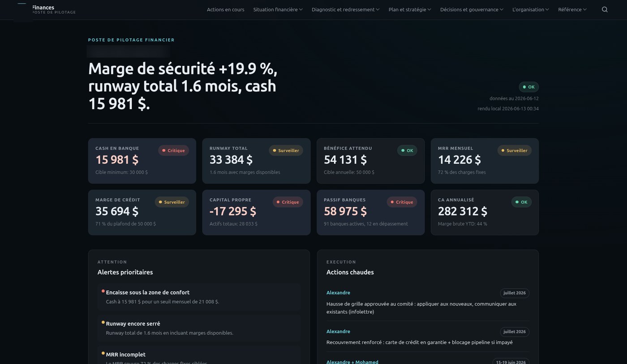Click the Marge de sécurité headline
627x364 pixels.
(183, 86)
